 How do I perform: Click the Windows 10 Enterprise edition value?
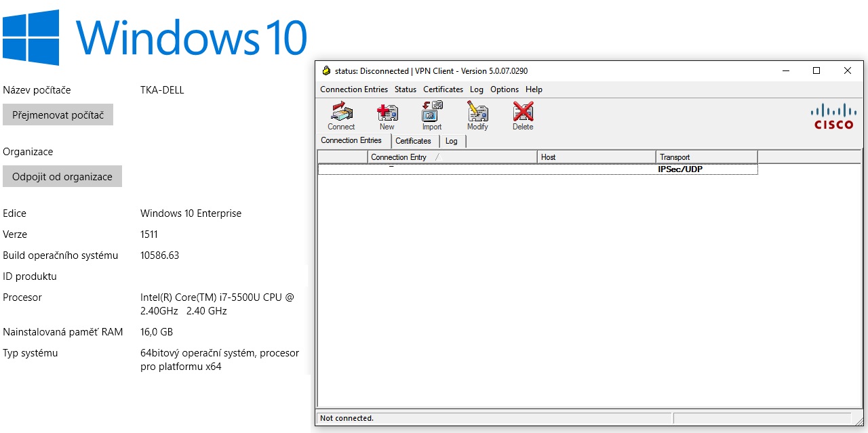click(191, 213)
